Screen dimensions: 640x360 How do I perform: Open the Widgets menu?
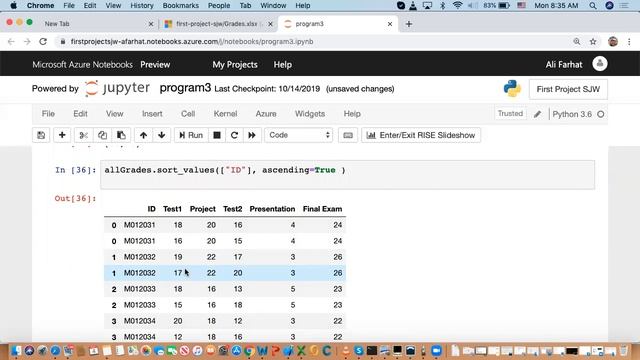click(310, 114)
